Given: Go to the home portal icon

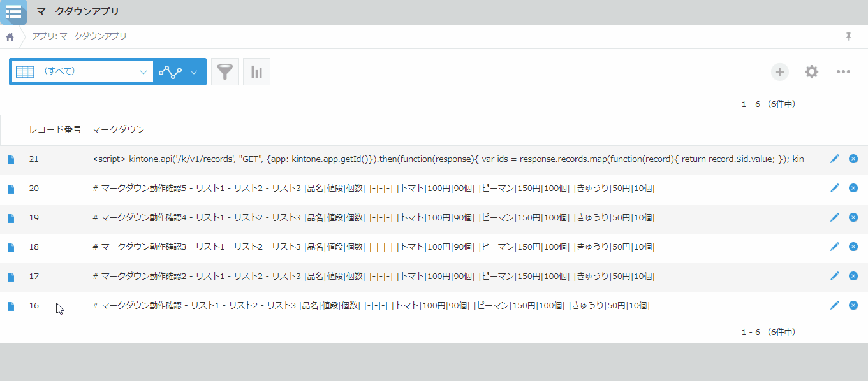Looking at the screenshot, I should [x=10, y=37].
